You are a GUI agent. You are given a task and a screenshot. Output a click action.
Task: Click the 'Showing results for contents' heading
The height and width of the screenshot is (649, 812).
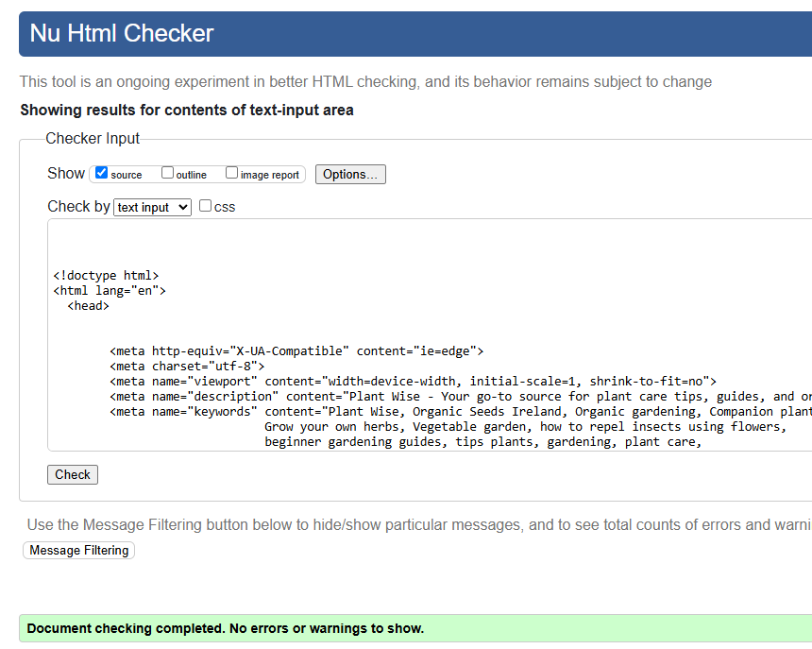pyautogui.click(x=187, y=111)
